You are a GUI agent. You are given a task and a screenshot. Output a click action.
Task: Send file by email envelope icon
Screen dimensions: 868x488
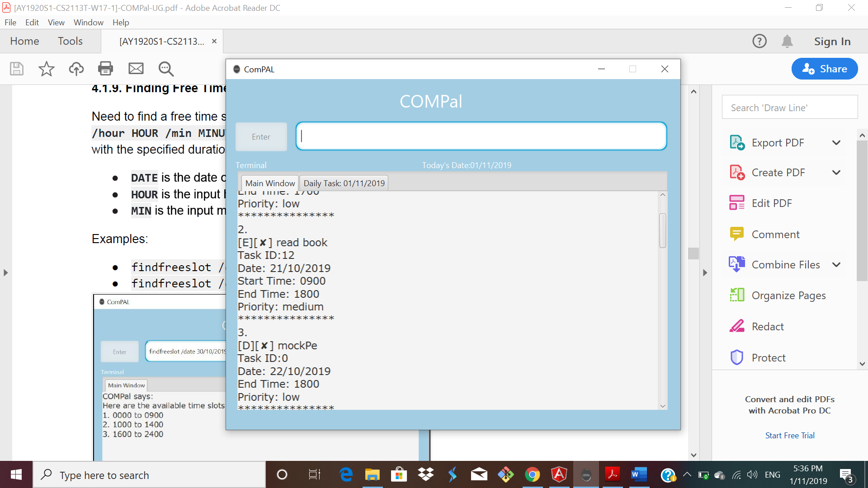136,69
